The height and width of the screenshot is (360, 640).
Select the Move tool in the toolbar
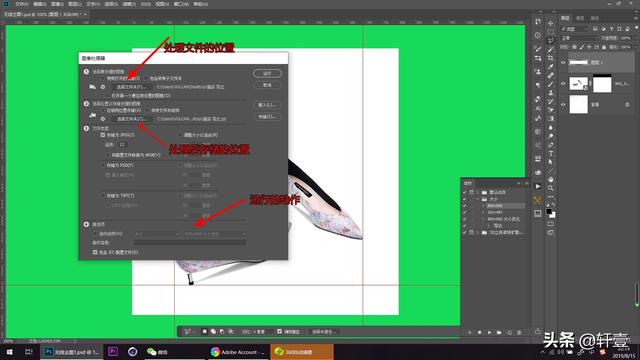pyautogui.click(x=551, y=23)
